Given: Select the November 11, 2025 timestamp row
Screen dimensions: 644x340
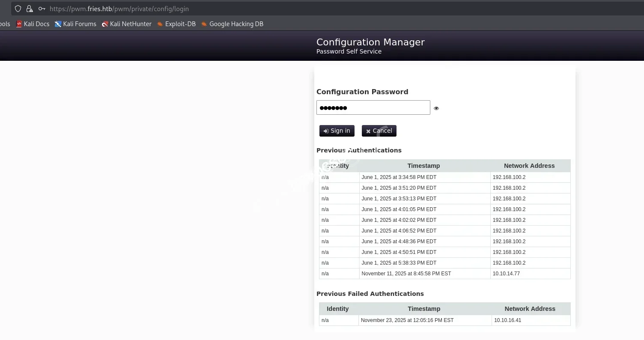Looking at the screenshot, I should pos(406,274).
